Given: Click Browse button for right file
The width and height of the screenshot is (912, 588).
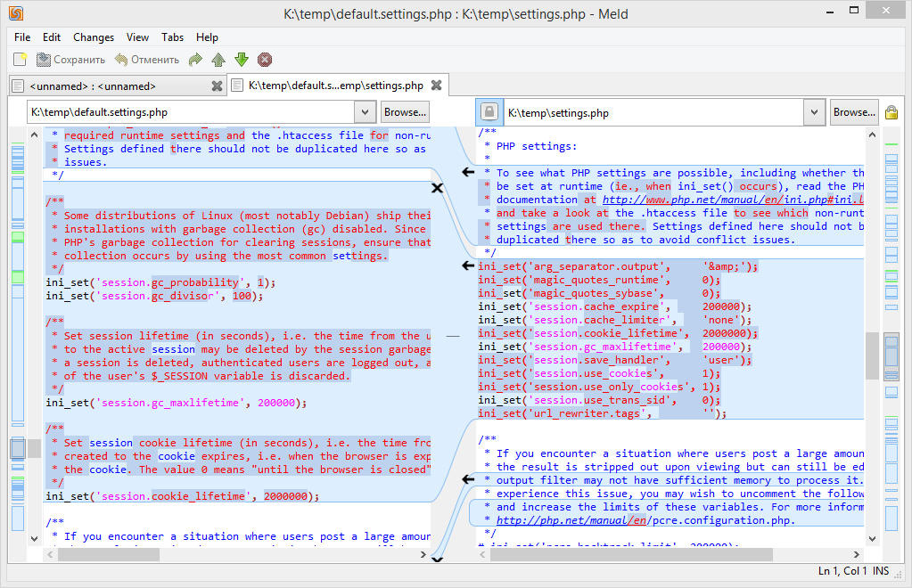Looking at the screenshot, I should pyautogui.click(x=854, y=112).
